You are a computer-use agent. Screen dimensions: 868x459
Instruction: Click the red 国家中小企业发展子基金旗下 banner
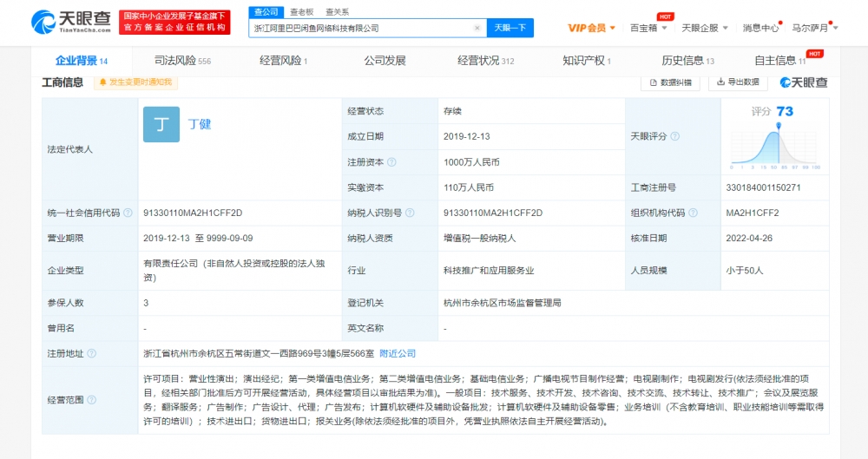[174, 23]
